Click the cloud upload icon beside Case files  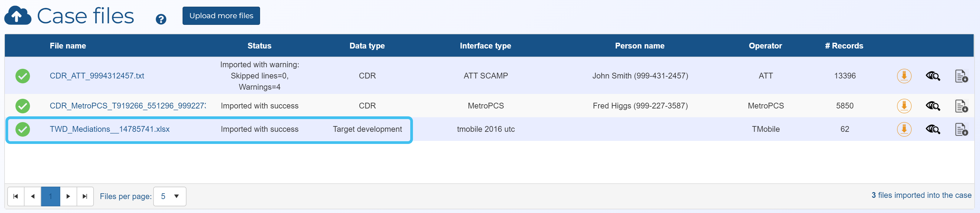coord(18,16)
